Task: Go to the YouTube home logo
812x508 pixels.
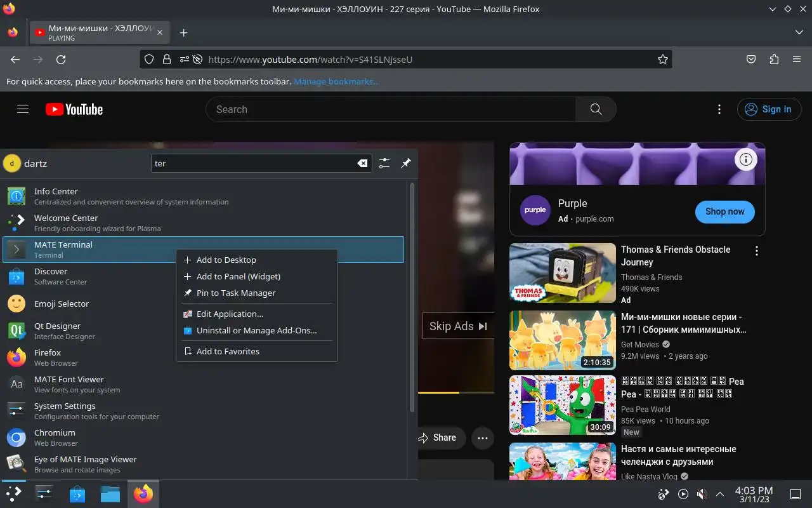Action: (x=74, y=109)
